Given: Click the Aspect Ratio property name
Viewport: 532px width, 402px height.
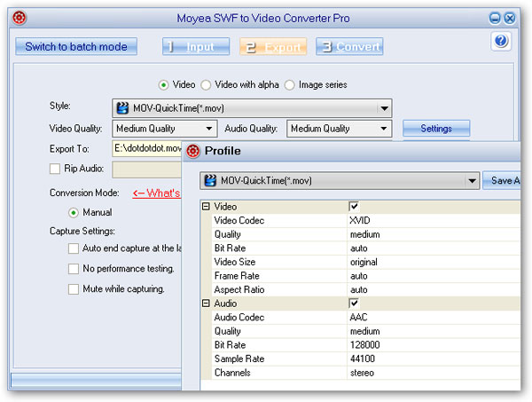Looking at the screenshot, I should (239, 289).
